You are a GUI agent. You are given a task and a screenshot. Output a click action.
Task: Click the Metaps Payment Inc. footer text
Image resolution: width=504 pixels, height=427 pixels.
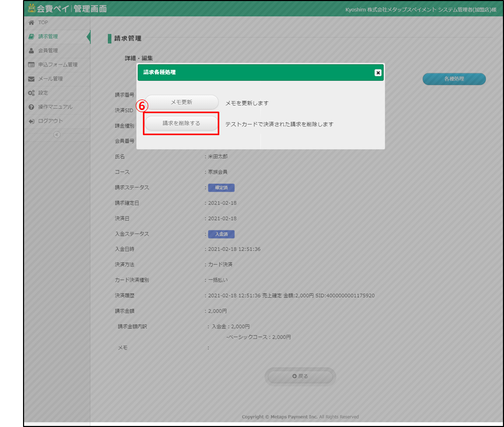pyautogui.click(x=294, y=417)
